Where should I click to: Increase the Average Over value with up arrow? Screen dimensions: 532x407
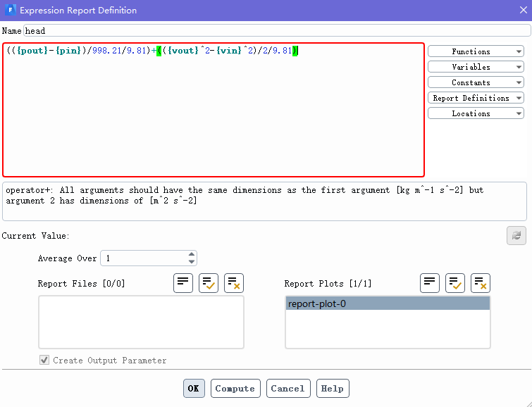tap(192, 255)
